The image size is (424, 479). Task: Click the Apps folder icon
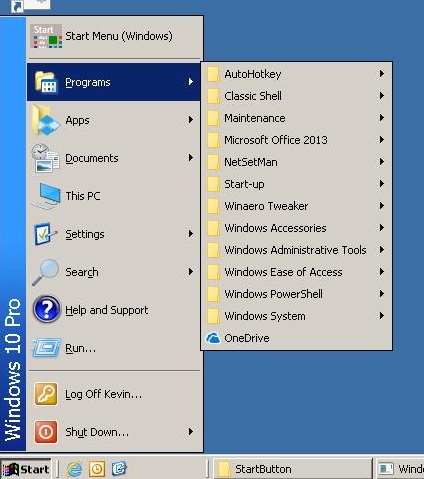(x=46, y=120)
